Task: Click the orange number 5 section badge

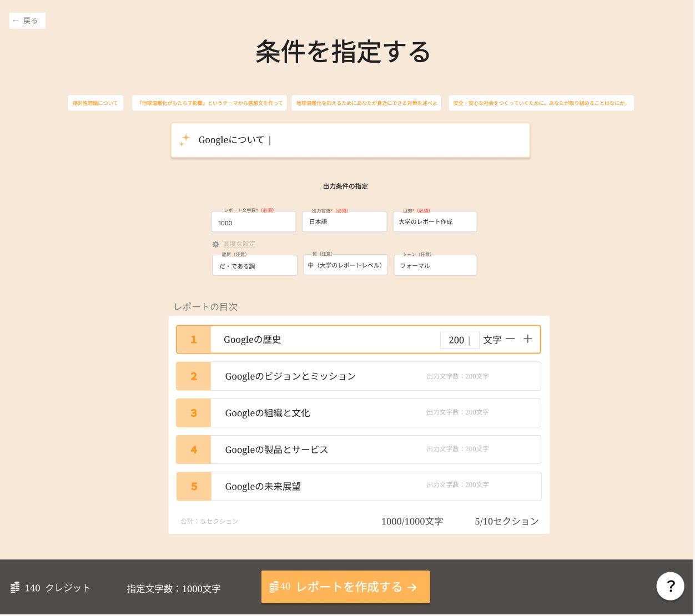Action: point(194,486)
